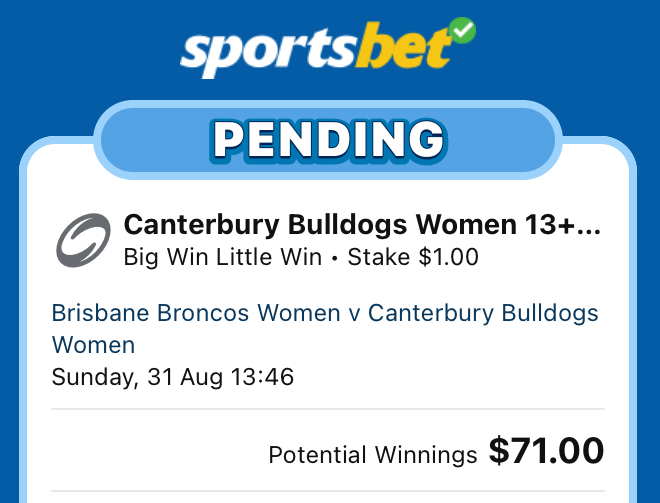Expand the truncated ellipsis in bet title
Image resolution: width=660 pixels, height=503 pixels.
tap(588, 231)
